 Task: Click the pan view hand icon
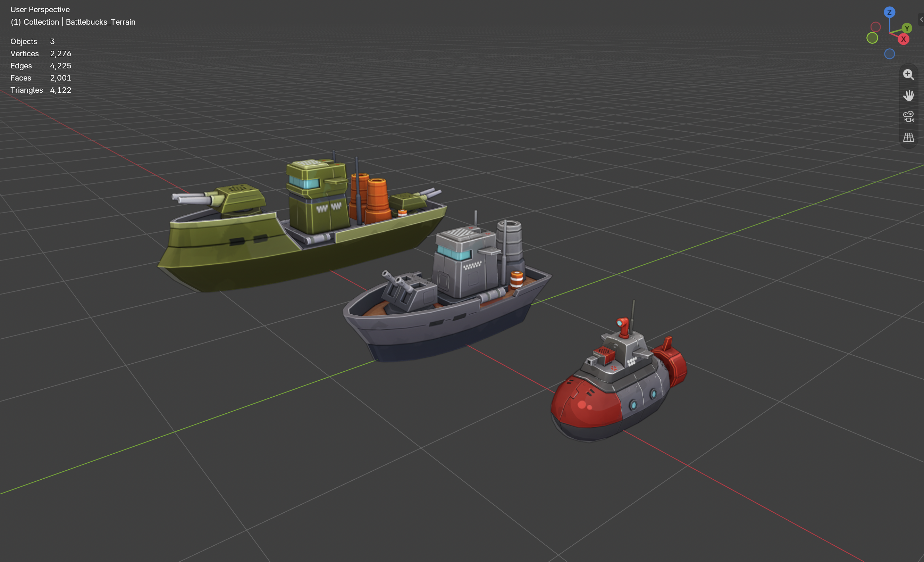click(908, 95)
